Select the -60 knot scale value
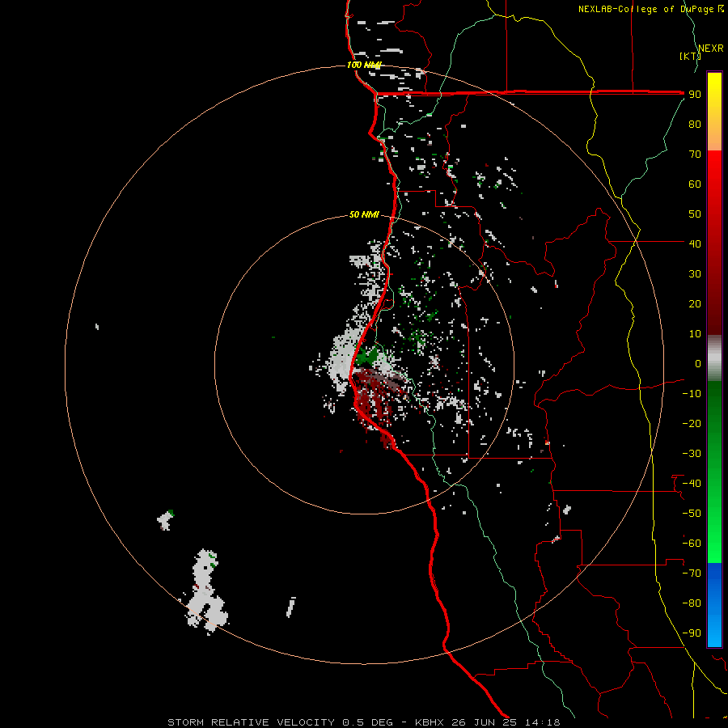 click(x=692, y=544)
